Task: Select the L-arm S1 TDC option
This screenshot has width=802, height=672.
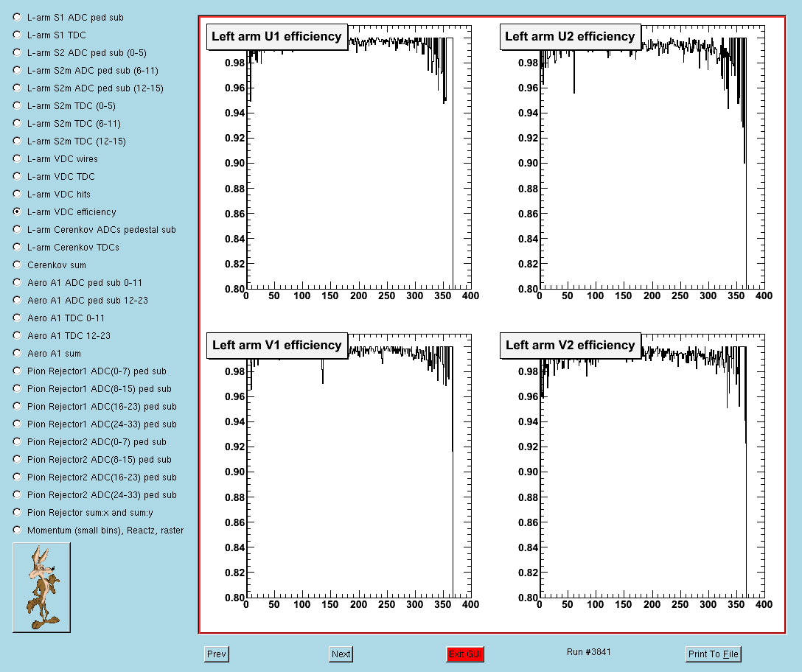Action: 17,35
